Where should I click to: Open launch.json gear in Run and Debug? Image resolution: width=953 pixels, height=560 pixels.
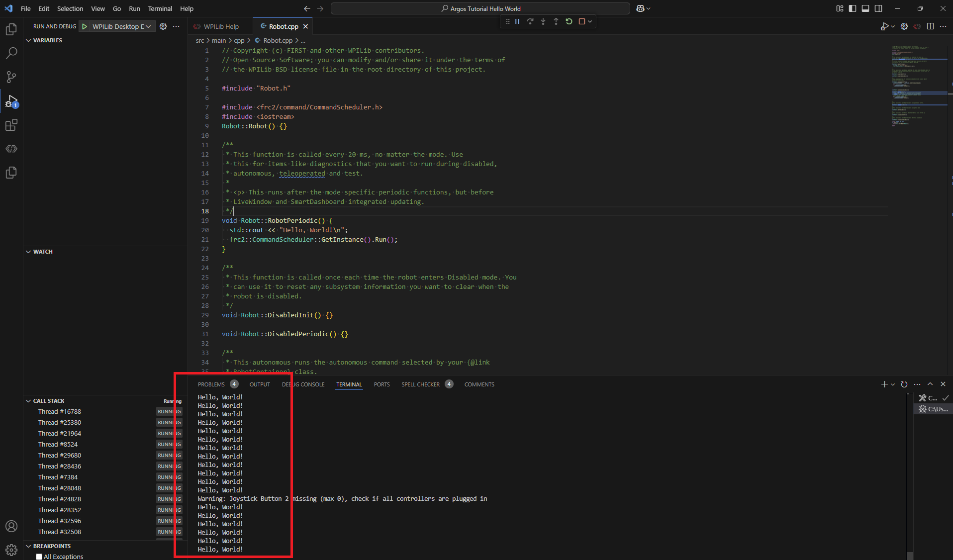(163, 26)
